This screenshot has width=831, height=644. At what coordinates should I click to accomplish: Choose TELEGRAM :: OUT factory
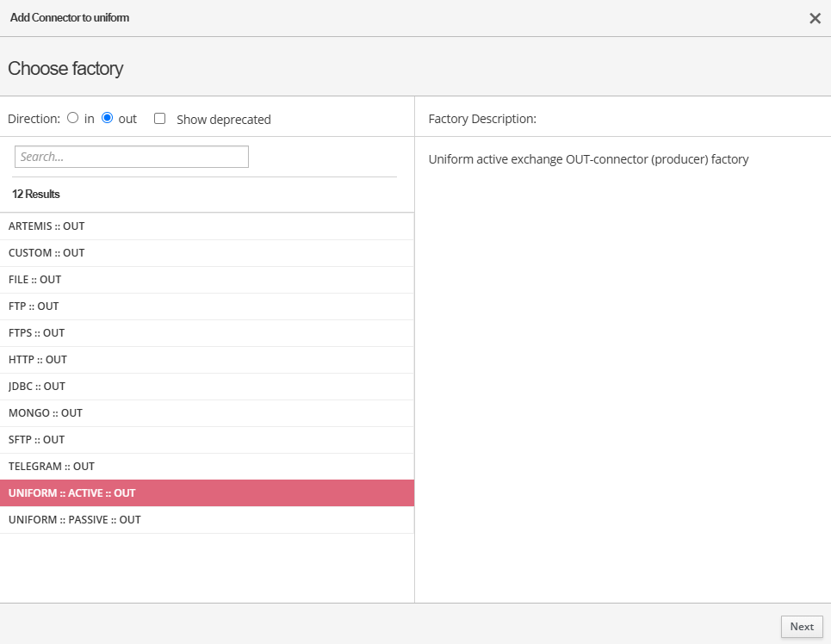click(x=51, y=467)
